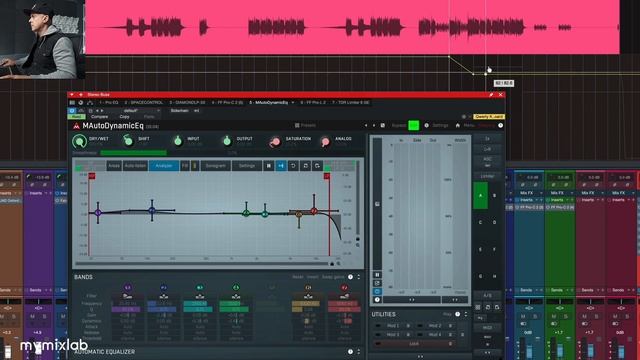Image resolution: width=640 pixels, height=360 pixels.
Task: Open AUTOMATIC EQUALIZER help icon
Action: [x=350, y=351]
